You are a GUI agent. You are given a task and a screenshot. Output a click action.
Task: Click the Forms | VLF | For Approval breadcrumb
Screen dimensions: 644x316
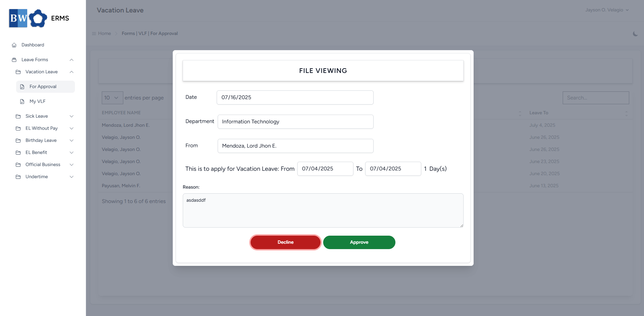click(149, 34)
